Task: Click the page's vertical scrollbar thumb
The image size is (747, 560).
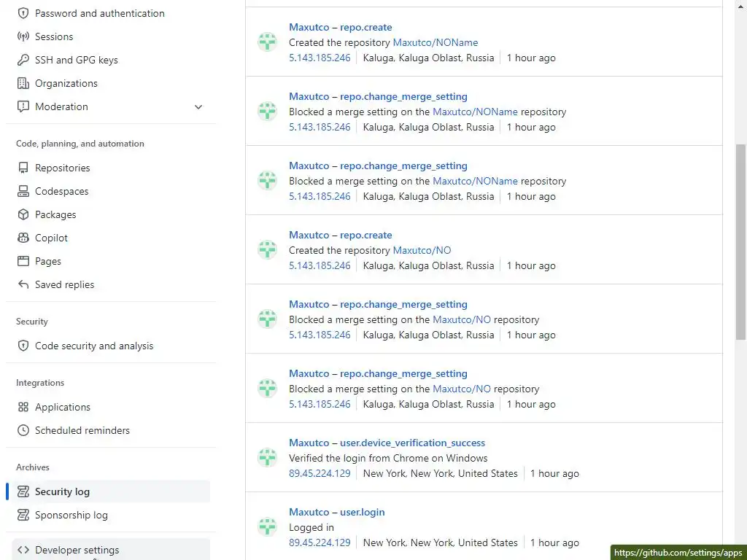Action: click(x=741, y=242)
